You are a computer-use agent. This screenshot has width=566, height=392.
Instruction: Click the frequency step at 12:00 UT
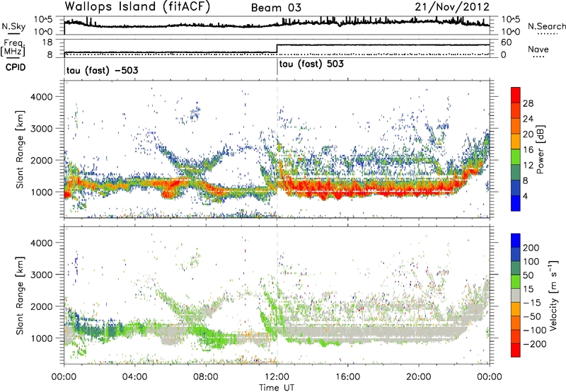click(277, 49)
